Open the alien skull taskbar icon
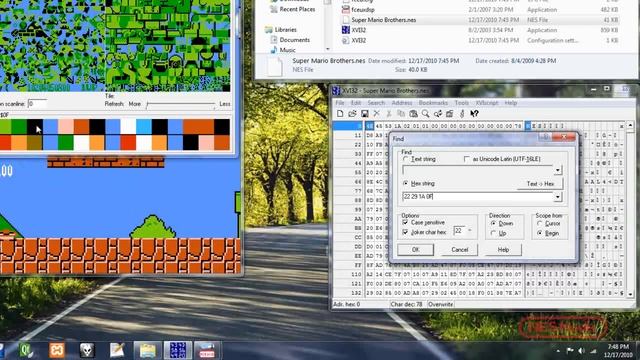The width and height of the screenshot is (640, 360). 87,350
